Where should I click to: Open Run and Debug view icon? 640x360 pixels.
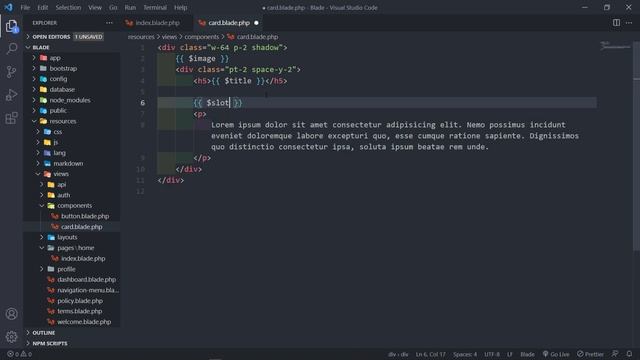tap(11, 95)
